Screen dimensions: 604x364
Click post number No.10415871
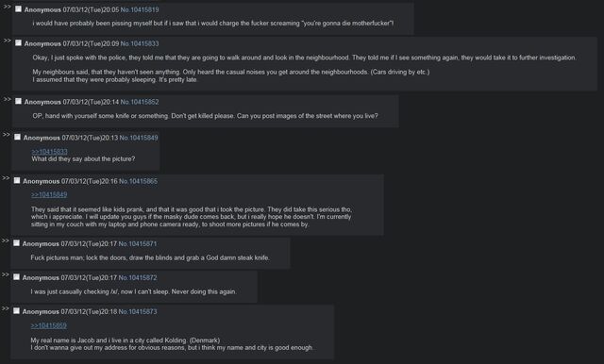click(x=138, y=244)
